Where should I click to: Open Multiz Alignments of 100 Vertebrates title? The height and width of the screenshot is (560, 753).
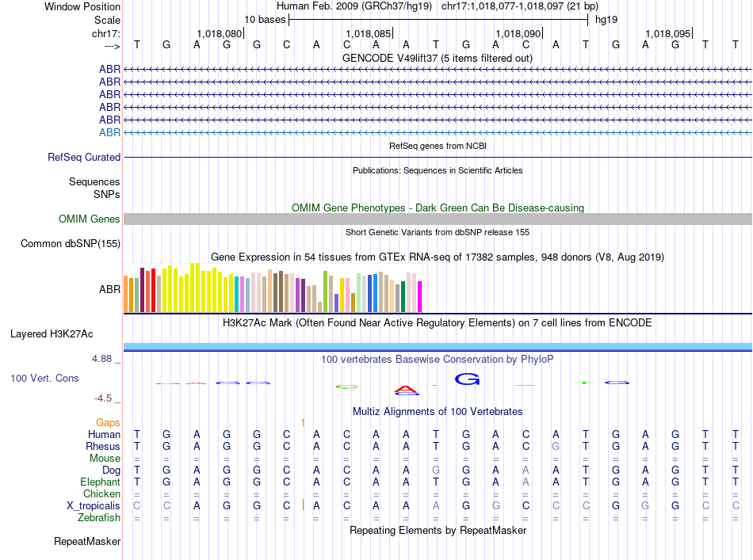[438, 411]
